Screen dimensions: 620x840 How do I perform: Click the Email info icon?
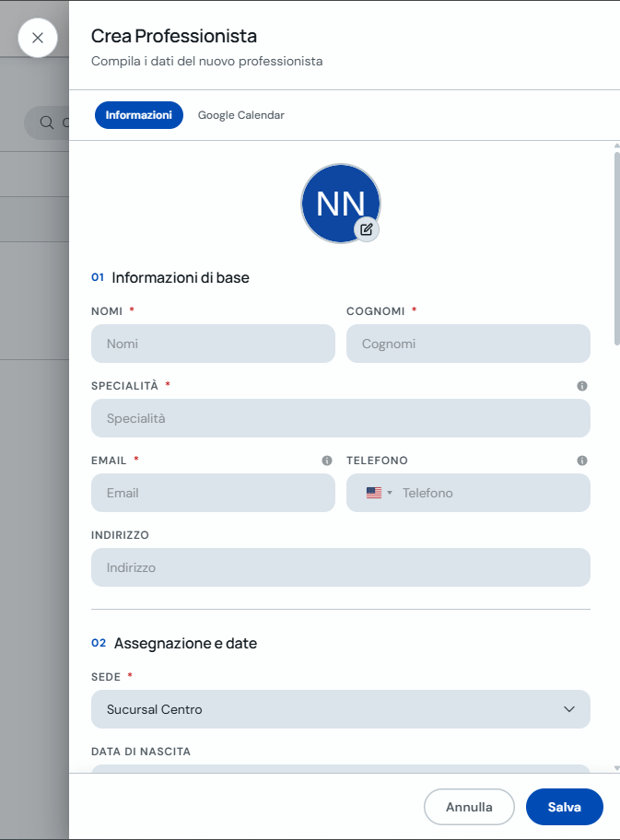point(327,461)
